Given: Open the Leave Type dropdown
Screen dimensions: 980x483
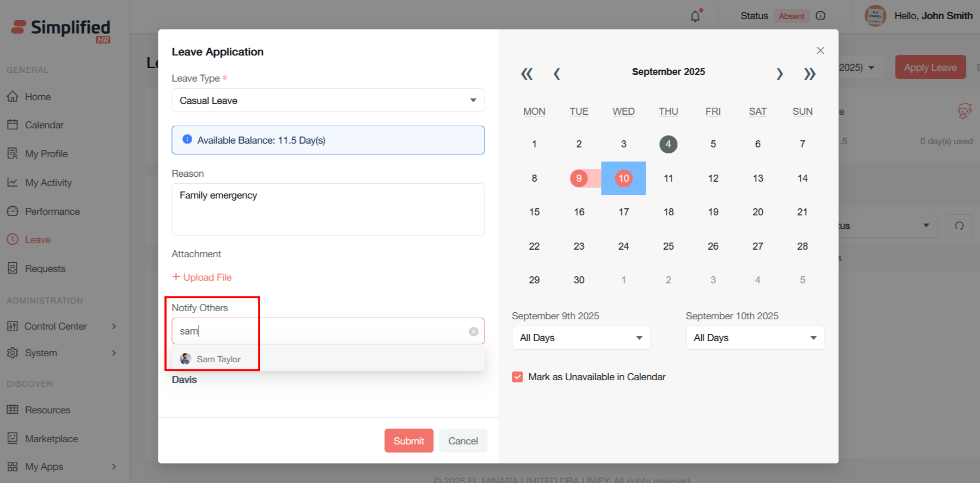Looking at the screenshot, I should [328, 101].
